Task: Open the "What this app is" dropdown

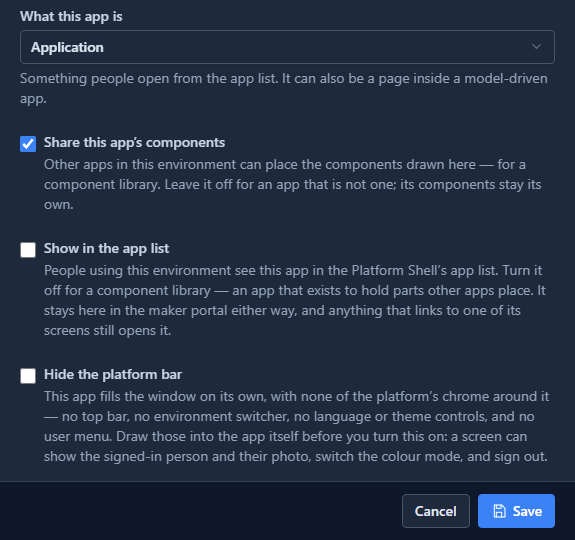Action: [x=287, y=47]
